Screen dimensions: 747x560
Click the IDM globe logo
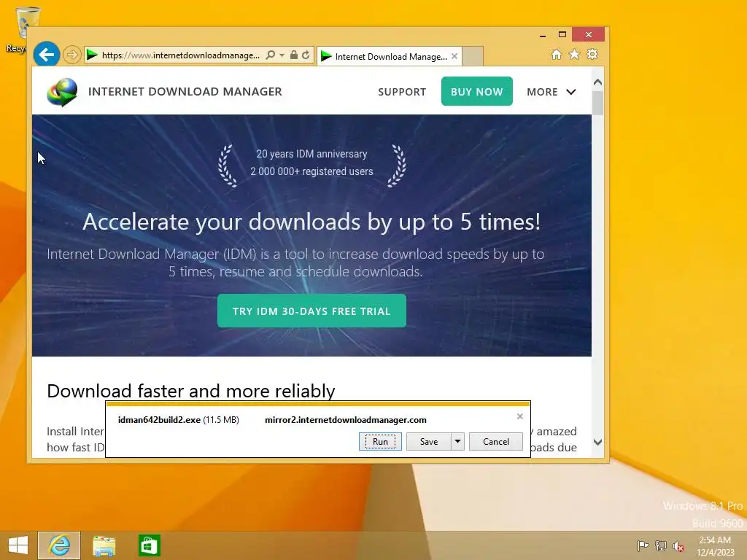tap(62, 92)
